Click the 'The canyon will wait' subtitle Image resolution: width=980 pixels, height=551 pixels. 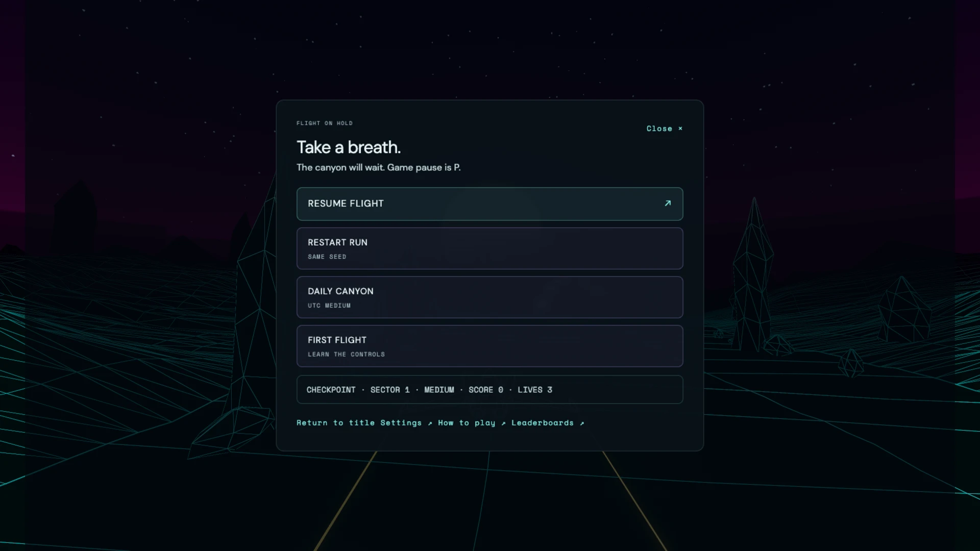point(379,167)
